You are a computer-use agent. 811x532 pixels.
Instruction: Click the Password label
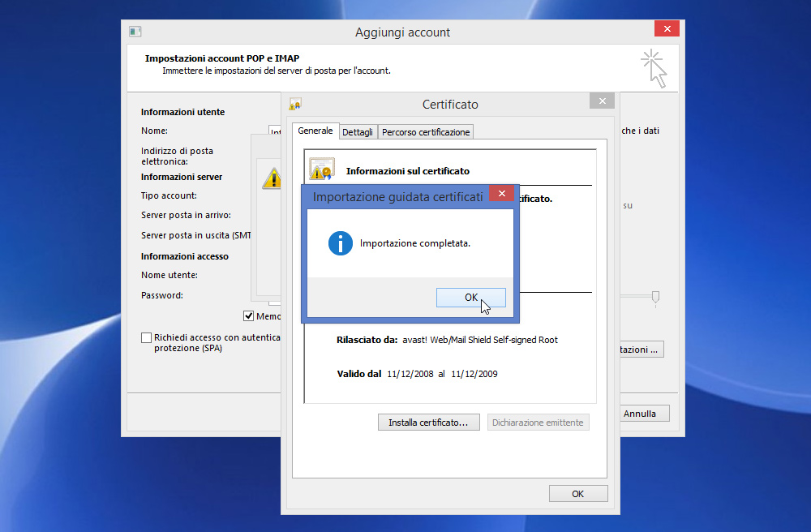[x=162, y=295]
